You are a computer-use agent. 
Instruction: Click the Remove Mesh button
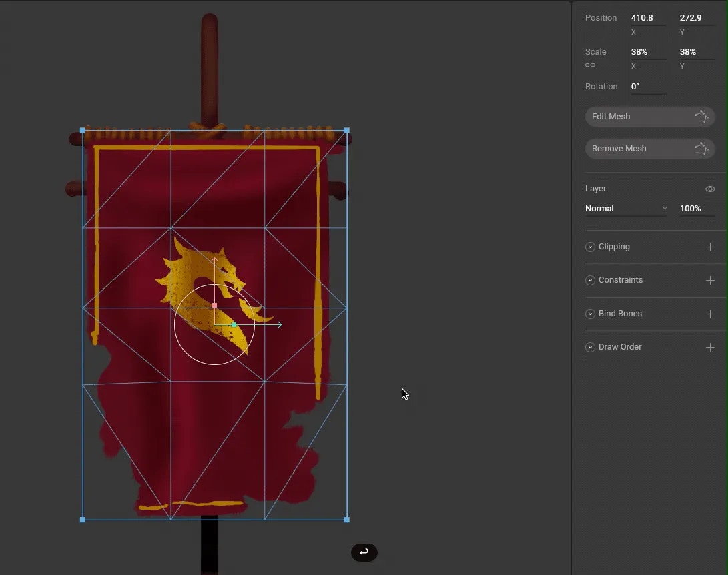[x=649, y=149]
